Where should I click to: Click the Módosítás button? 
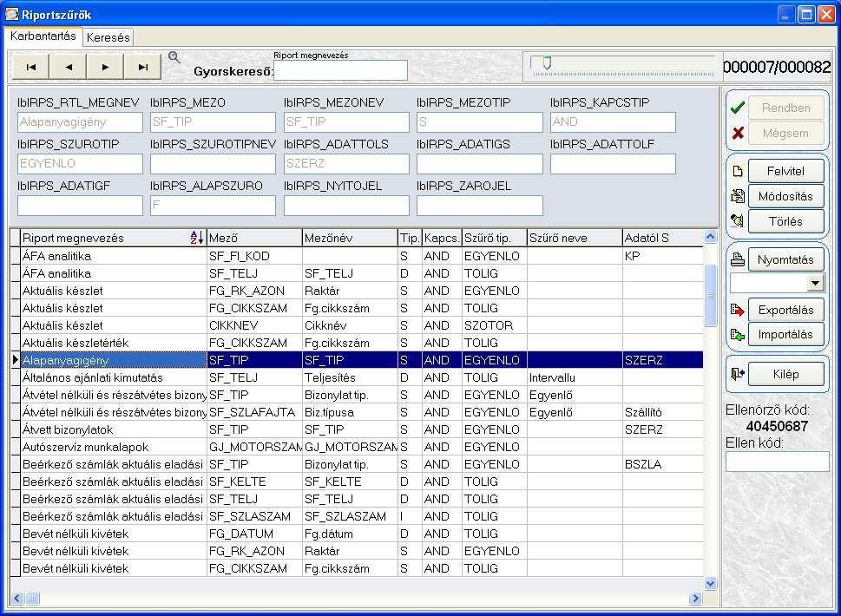point(785,196)
